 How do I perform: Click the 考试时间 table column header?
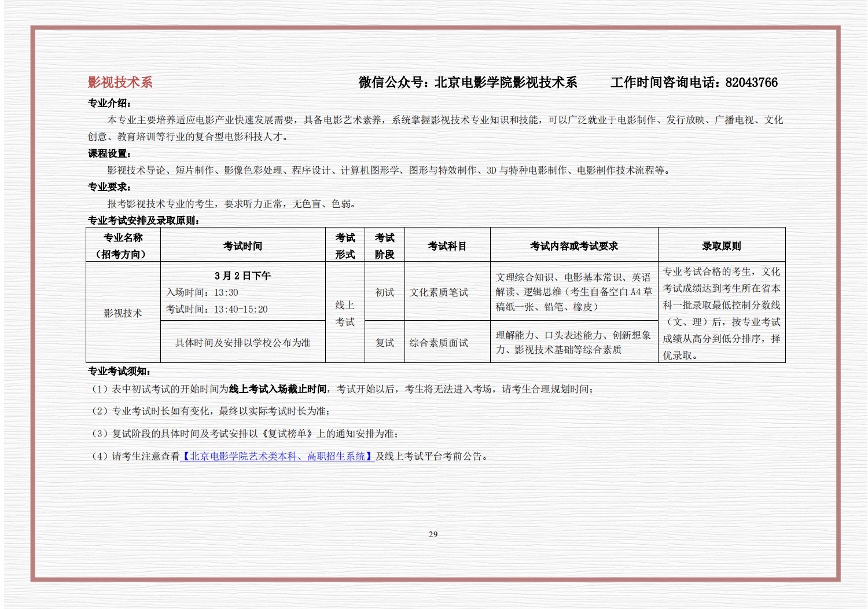[x=242, y=246]
